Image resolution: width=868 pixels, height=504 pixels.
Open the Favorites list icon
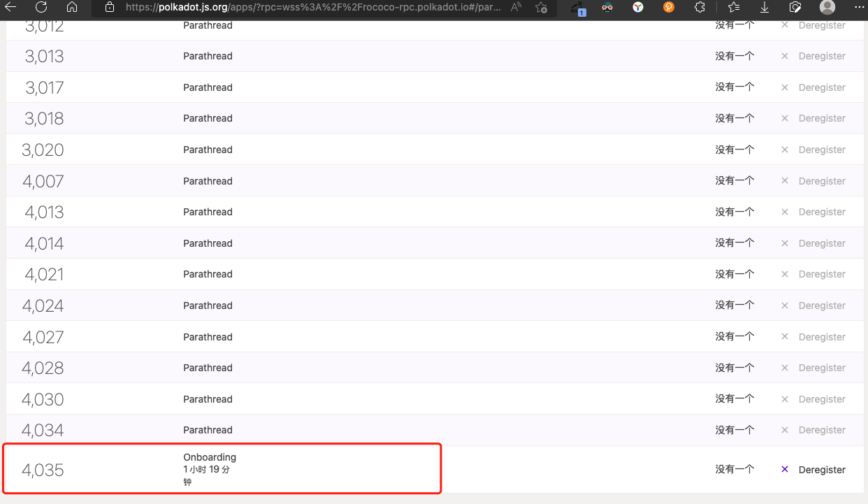(734, 7)
